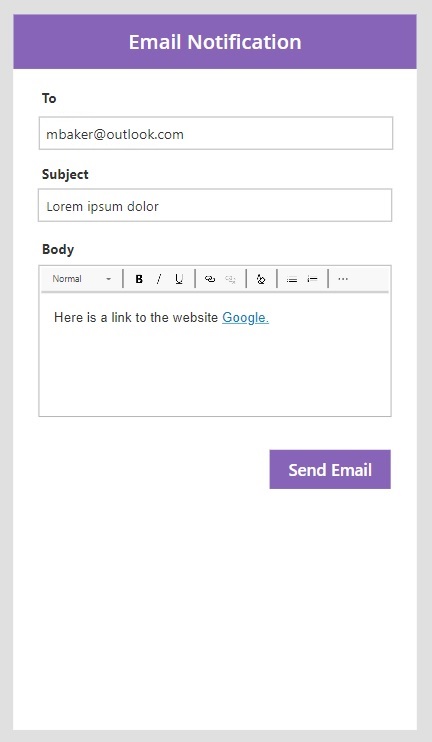Viewport: 432px width, 742px height.
Task: Open the more options ellipsis menu
Action: [343, 279]
